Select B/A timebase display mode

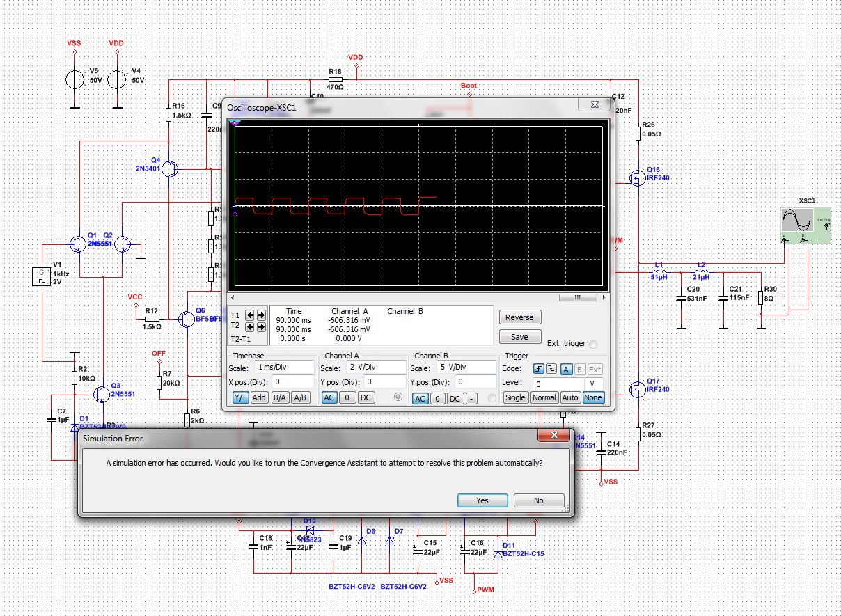[280, 397]
